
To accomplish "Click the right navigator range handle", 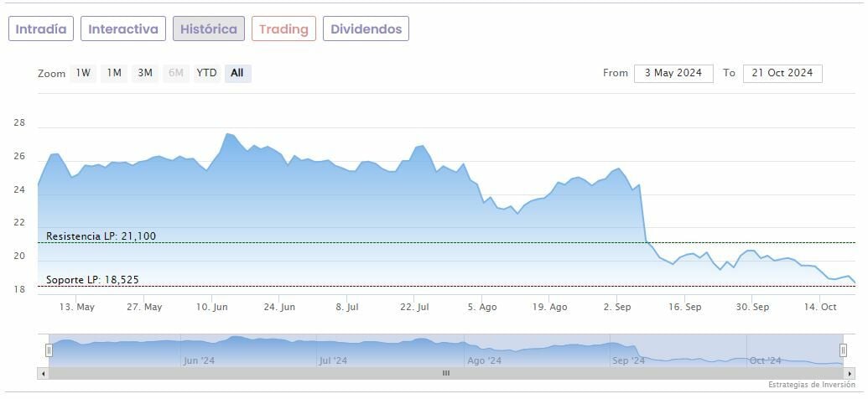I will click(x=843, y=350).
